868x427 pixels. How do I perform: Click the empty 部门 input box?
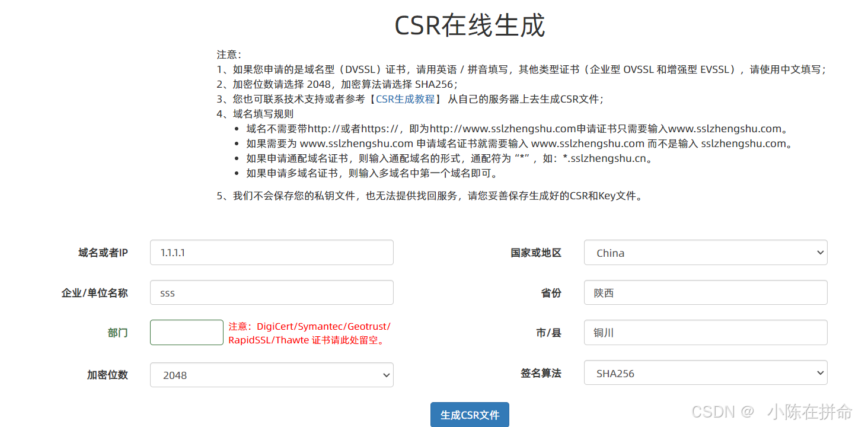click(187, 332)
